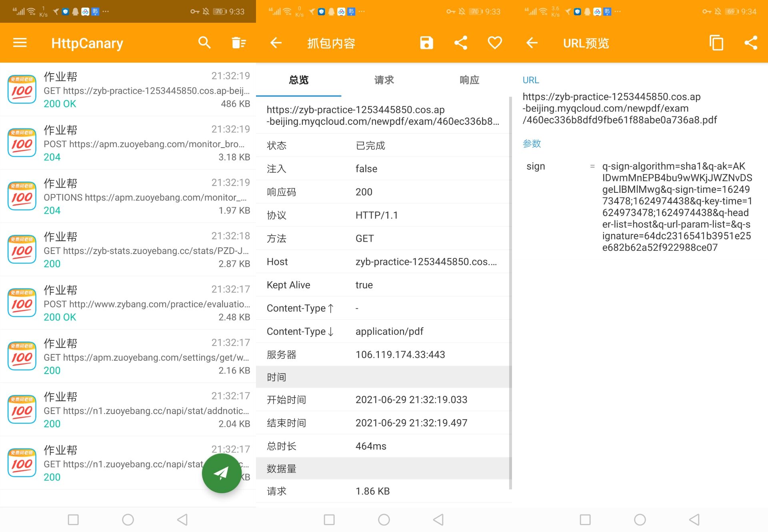Tap the copy icon in URL预览 toolbar

point(716,43)
